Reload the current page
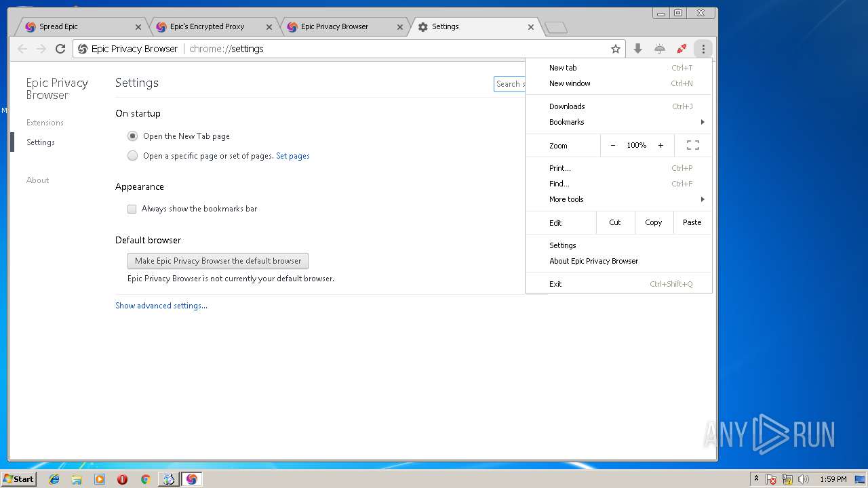This screenshot has width=868, height=488. point(60,49)
